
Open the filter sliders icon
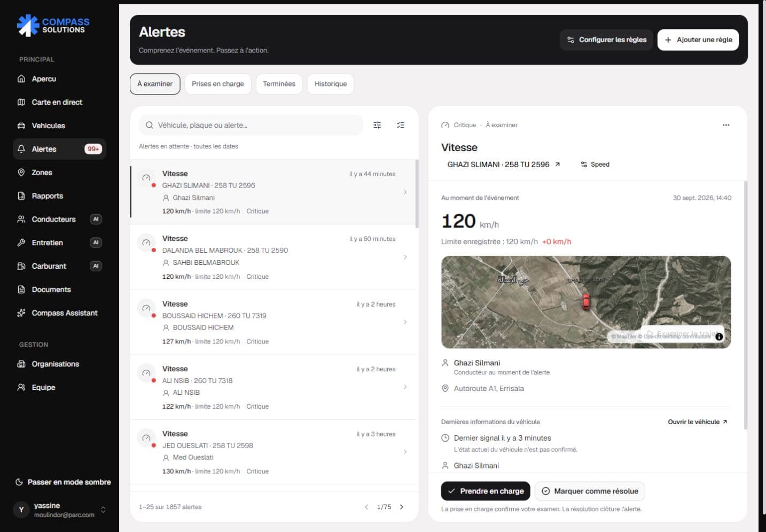[377, 125]
